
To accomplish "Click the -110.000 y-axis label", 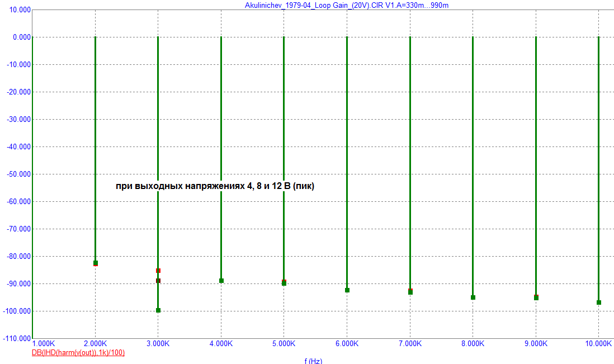I will pos(16,338).
